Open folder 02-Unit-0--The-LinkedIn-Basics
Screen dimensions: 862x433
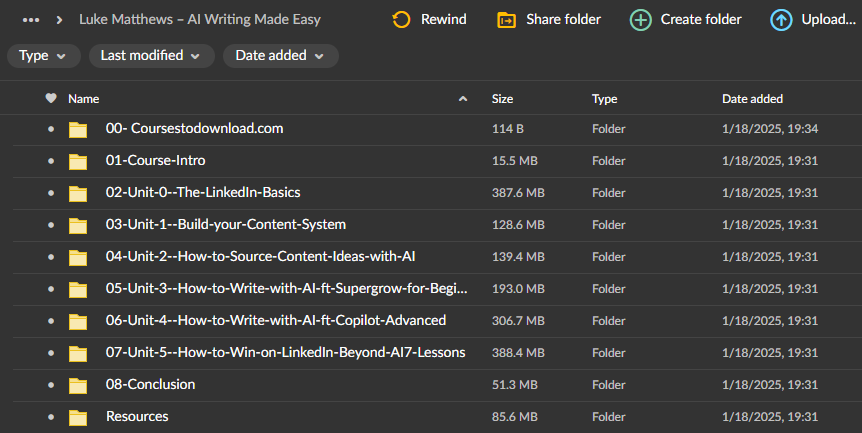(203, 192)
